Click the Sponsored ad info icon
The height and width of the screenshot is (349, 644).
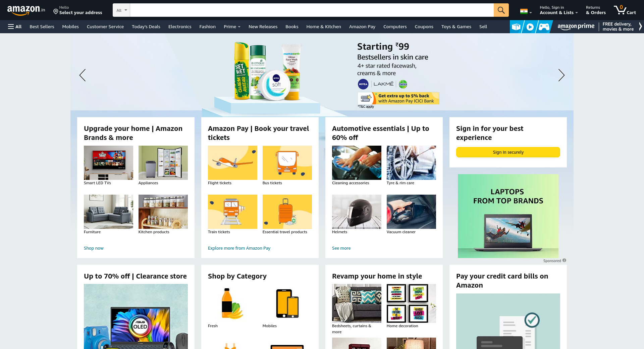(x=564, y=260)
